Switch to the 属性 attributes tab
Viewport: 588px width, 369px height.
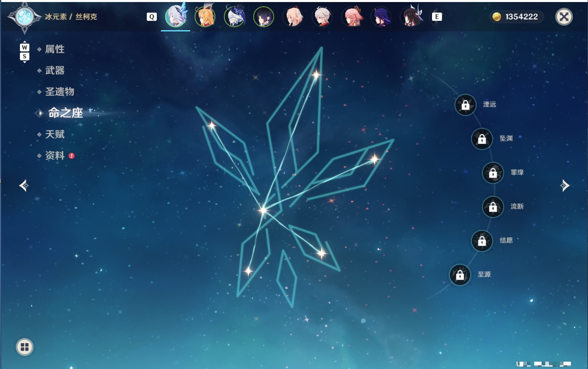pyautogui.click(x=55, y=49)
